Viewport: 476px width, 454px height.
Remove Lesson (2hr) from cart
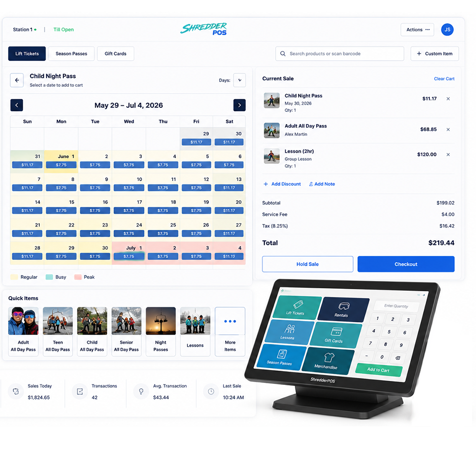[448, 154]
